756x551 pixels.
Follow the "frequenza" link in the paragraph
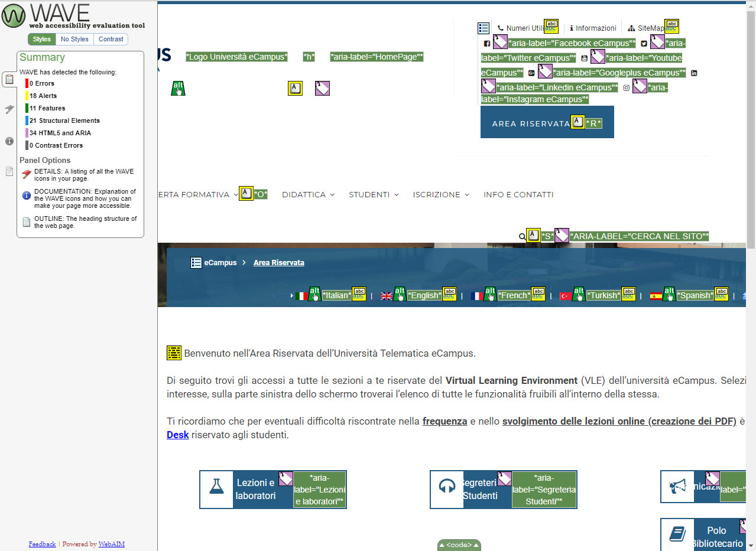[x=445, y=422]
